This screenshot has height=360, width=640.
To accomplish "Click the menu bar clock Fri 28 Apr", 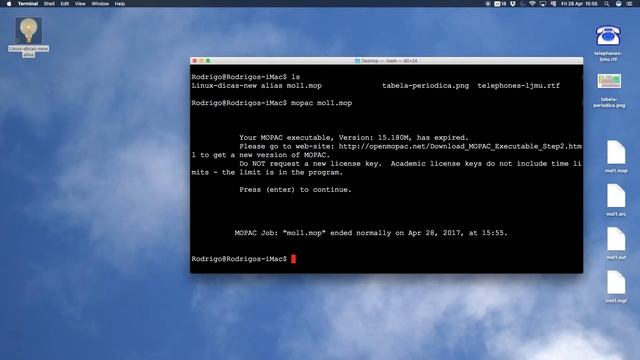I will 579,4.
